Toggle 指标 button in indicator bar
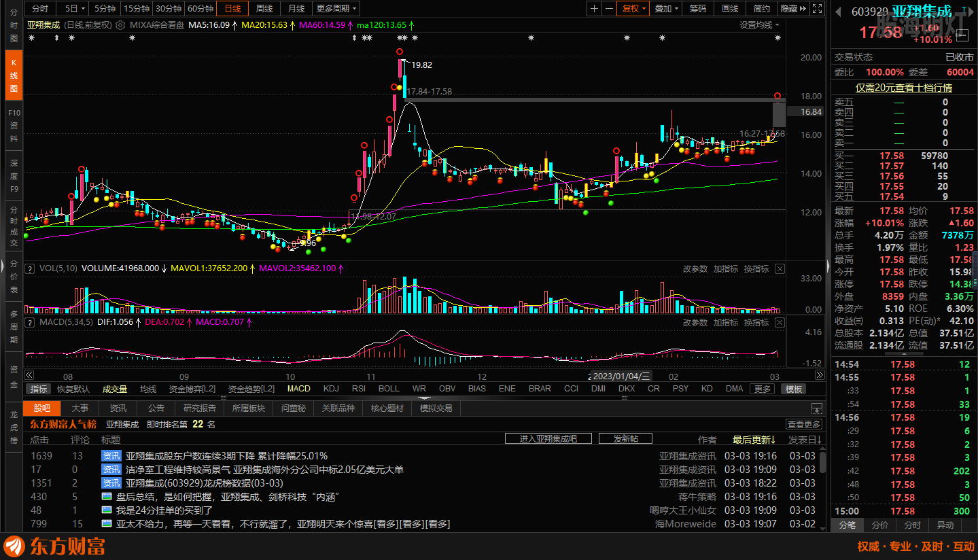Image resolution: width=978 pixels, height=560 pixels. (x=39, y=389)
